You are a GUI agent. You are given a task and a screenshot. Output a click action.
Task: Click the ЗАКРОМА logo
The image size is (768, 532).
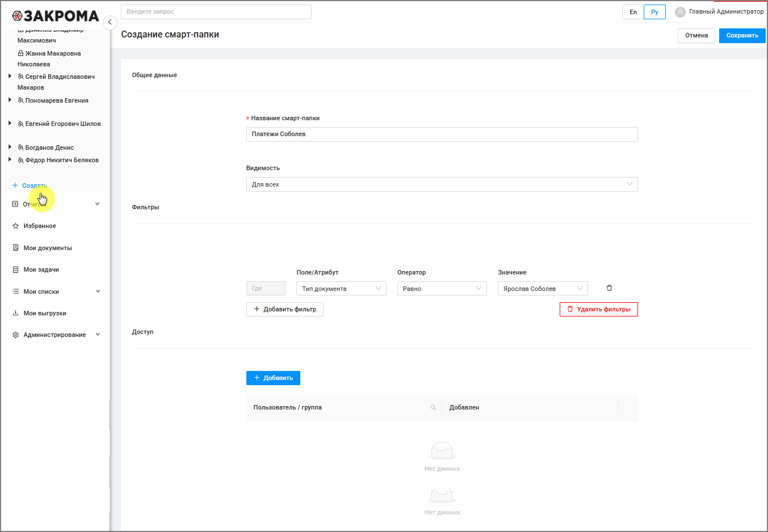(x=56, y=16)
